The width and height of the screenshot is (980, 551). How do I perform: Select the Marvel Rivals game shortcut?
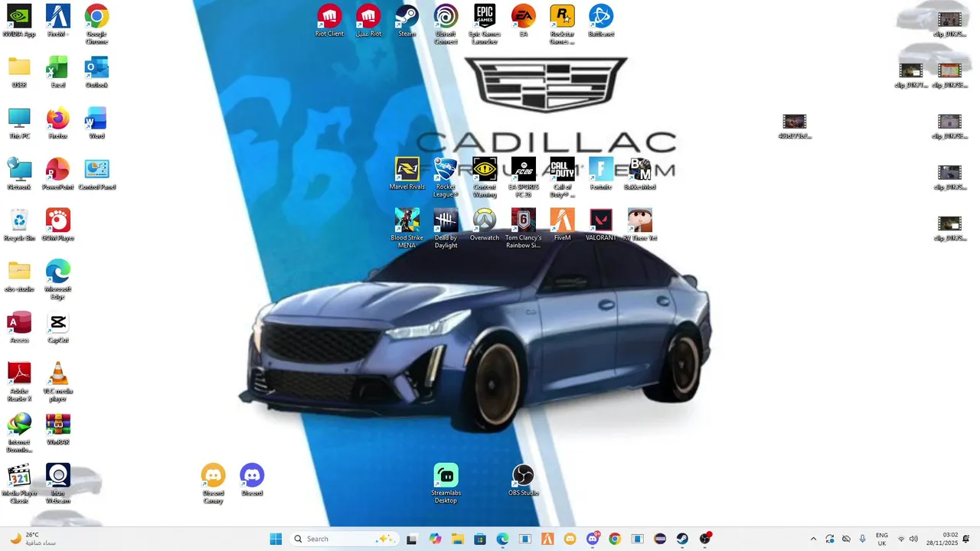pyautogui.click(x=407, y=174)
